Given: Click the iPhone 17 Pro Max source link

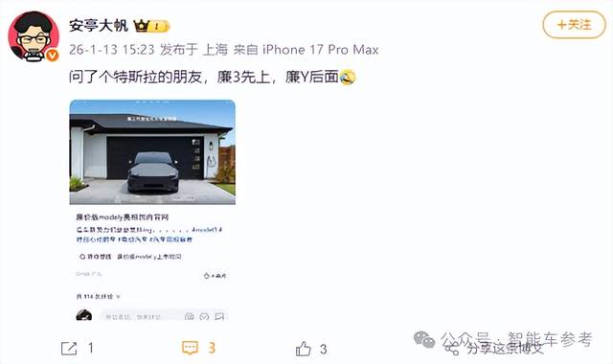Looking at the screenshot, I should tap(320, 50).
